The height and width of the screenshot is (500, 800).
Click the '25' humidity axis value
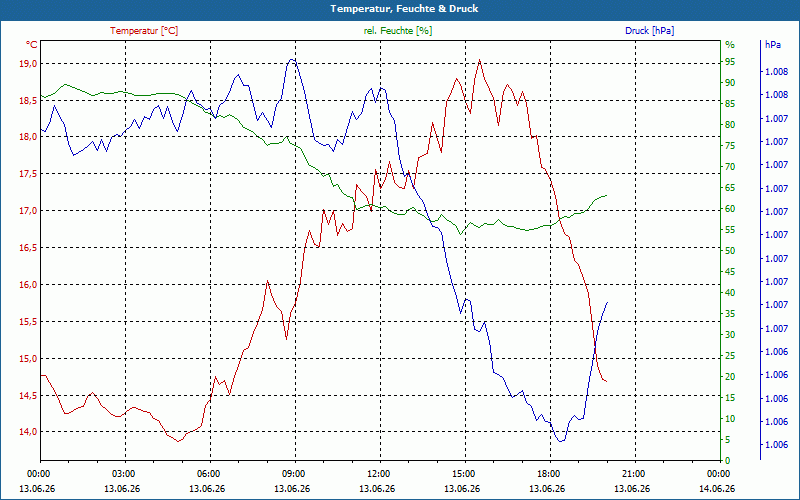[x=730, y=356]
